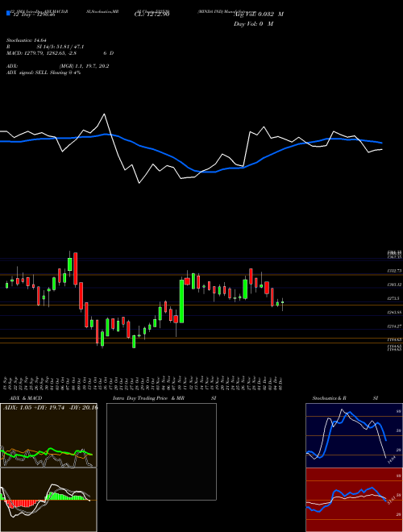This screenshot has width=403, height=532.
Task: Open the MACD histogram mini chart
Action: 48,500
